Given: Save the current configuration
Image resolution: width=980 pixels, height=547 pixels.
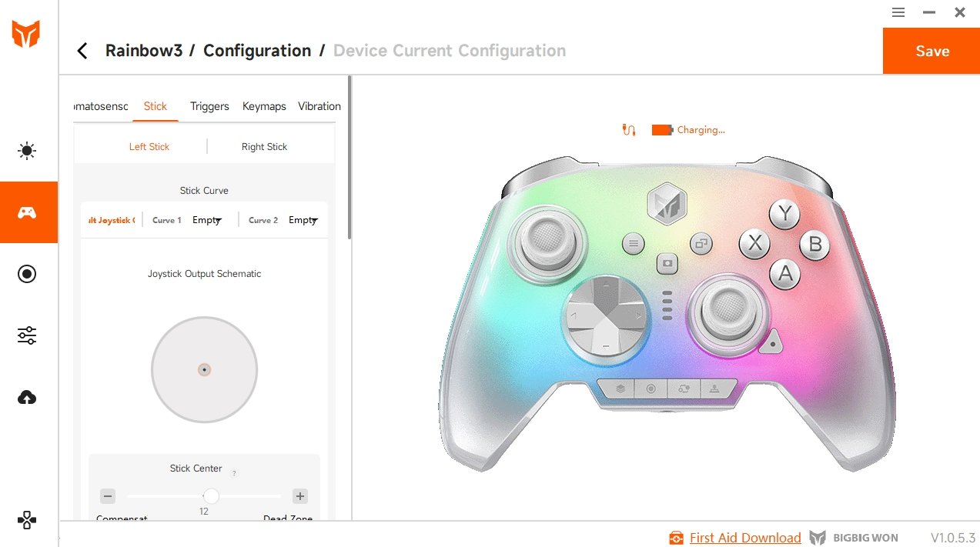Looking at the screenshot, I should tap(932, 51).
